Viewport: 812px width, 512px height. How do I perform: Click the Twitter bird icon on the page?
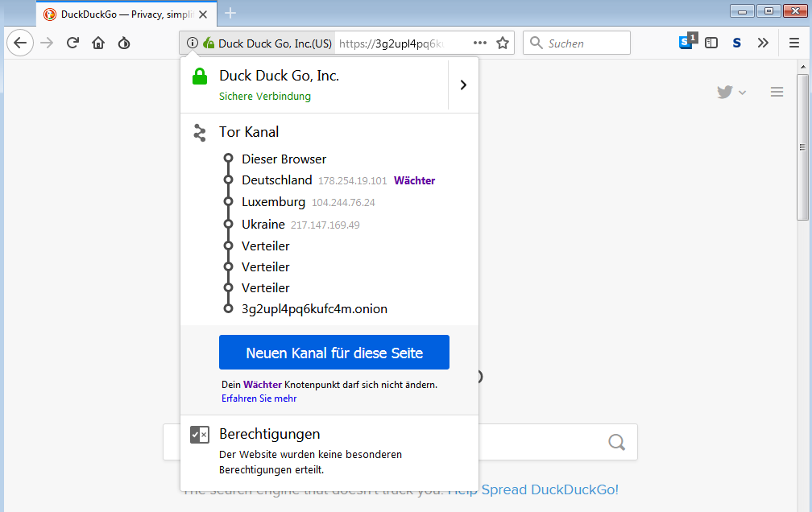pyautogui.click(x=725, y=92)
